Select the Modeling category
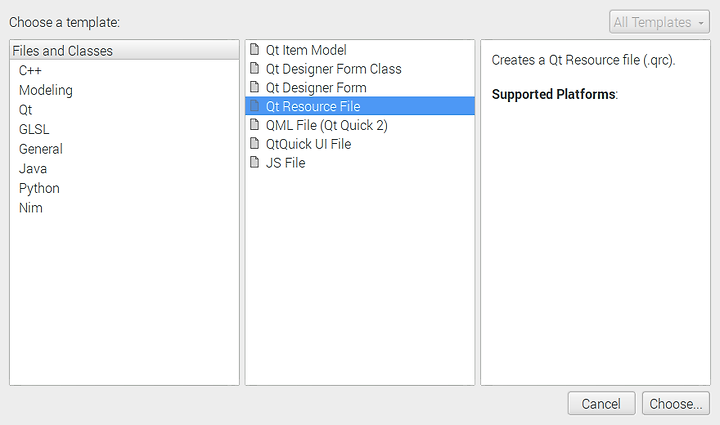This screenshot has width=720, height=425. (46, 90)
